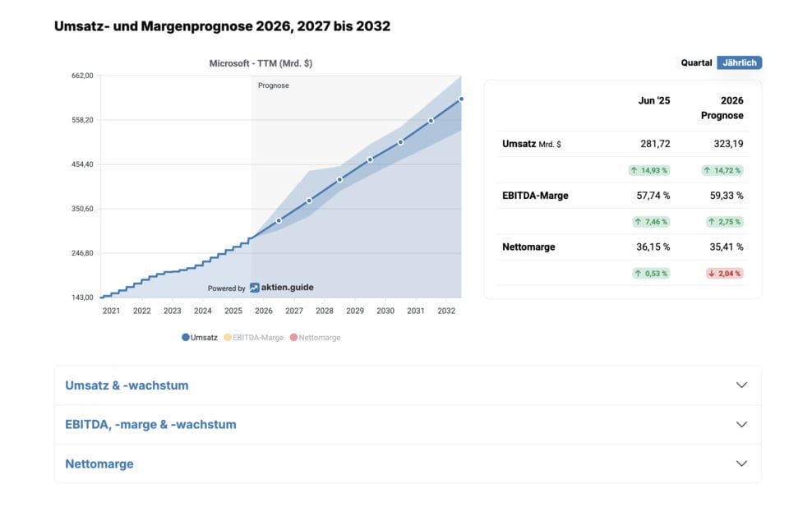Click EBITDA-Marge forecast 59,33 %
The height and width of the screenshot is (526, 812).
(x=727, y=196)
